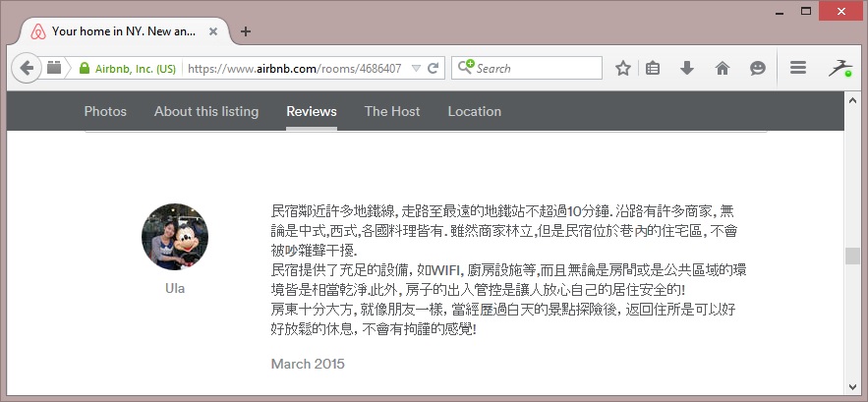Click the green padlock site identity icon
Screen dimensions: 868x402
click(x=85, y=69)
